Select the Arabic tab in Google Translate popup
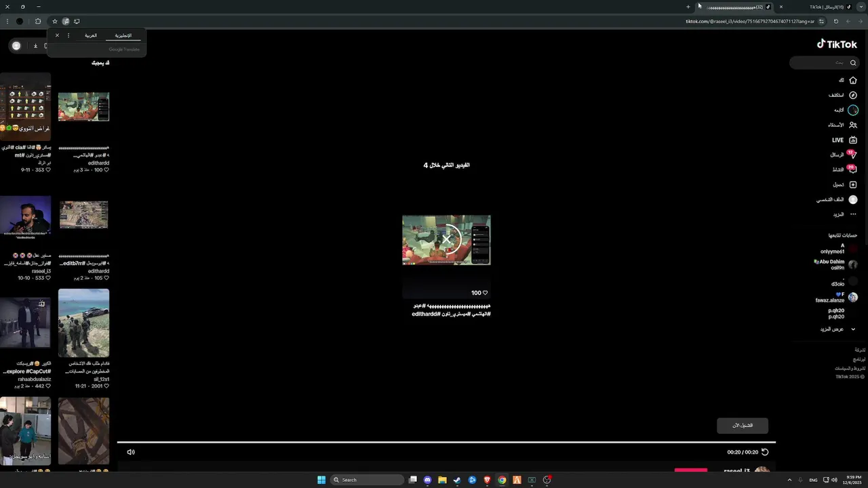 (x=91, y=35)
